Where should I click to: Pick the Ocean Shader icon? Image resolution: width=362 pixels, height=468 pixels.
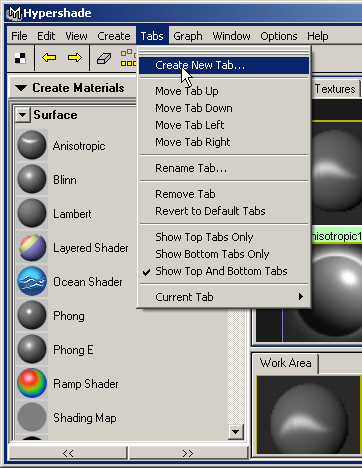(x=32, y=281)
